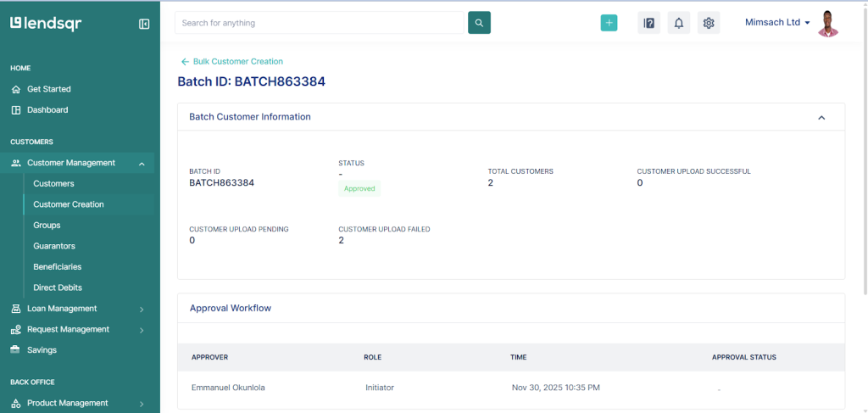Click the Lendsqr logo
The width and height of the screenshot is (868, 413).
46,24
